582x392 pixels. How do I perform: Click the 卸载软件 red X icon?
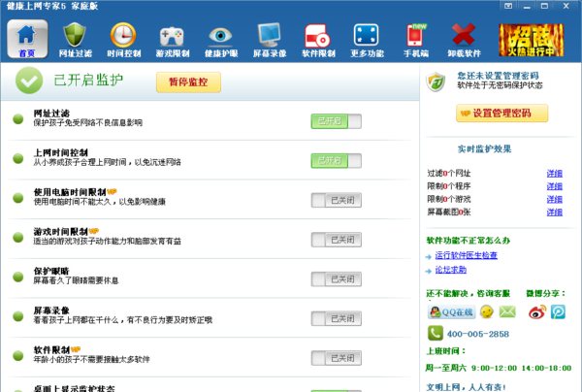coord(465,39)
